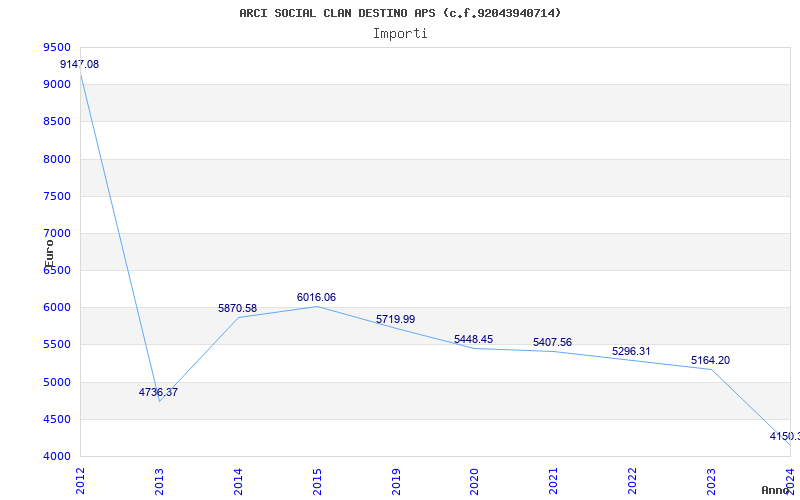Select the 5719.99 data label
Image resolution: width=800 pixels, height=500 pixels.
tap(395, 319)
